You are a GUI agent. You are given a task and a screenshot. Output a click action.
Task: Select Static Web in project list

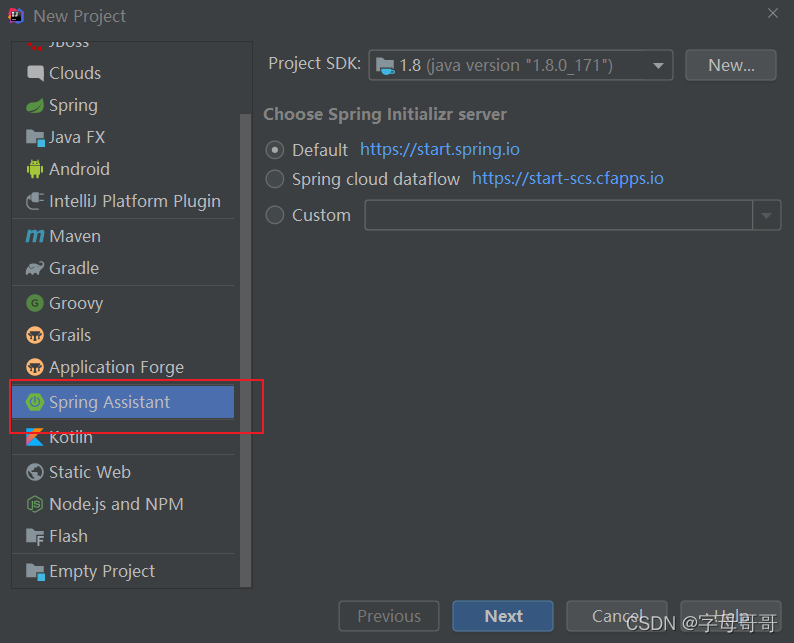[x=90, y=472]
